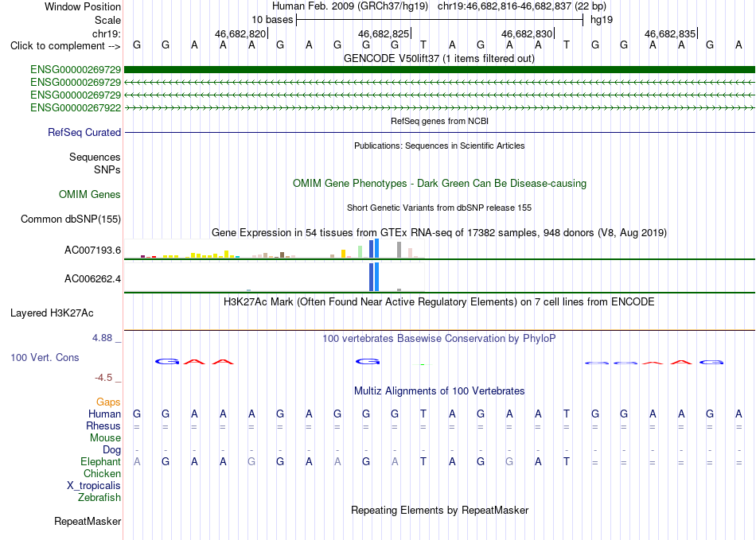Select the Elephant alignment row label
The image size is (756, 540).
(x=100, y=462)
